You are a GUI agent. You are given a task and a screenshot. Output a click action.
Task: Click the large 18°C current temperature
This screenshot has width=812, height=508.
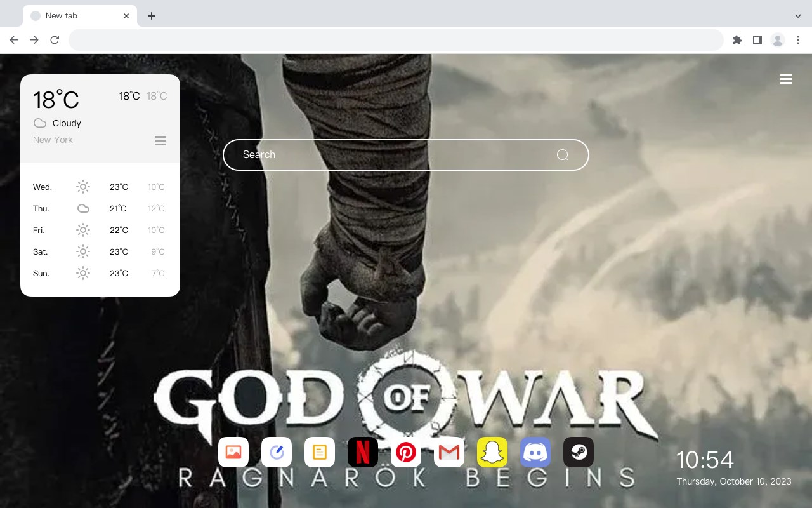point(56,100)
